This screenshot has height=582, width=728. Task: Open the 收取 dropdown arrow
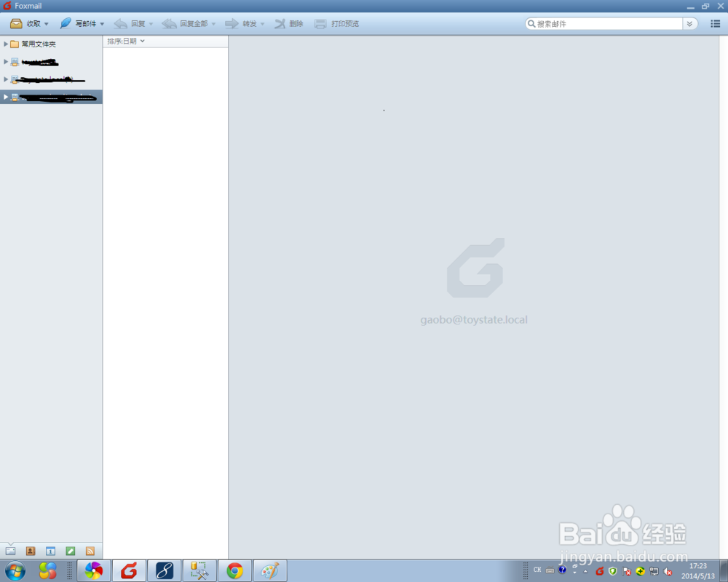47,24
